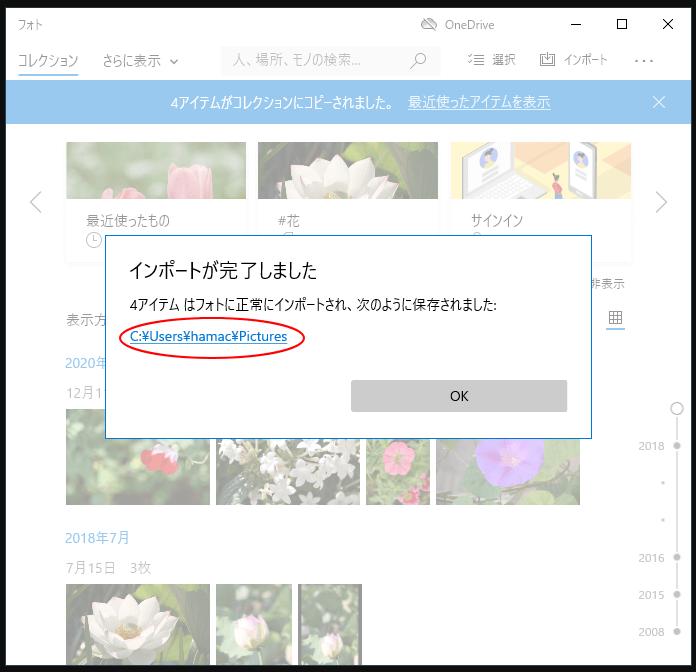Click the インポート (Import) button
This screenshot has width=696, height=672.
point(573,60)
